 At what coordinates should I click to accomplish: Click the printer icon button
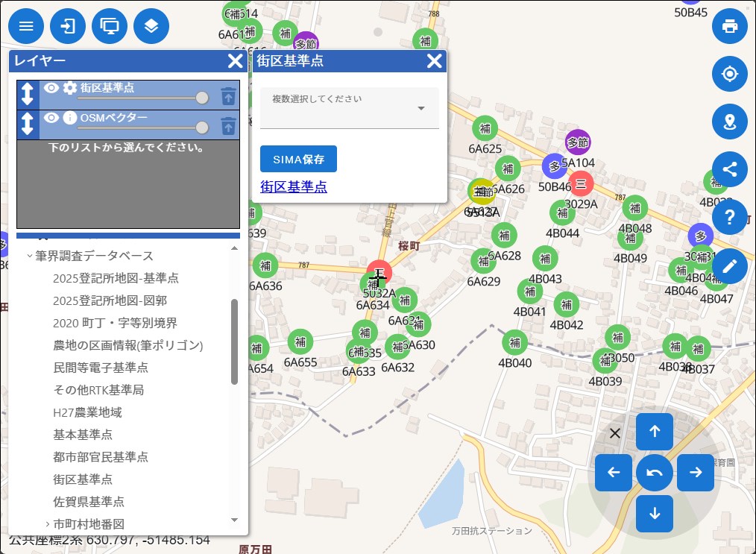729,27
